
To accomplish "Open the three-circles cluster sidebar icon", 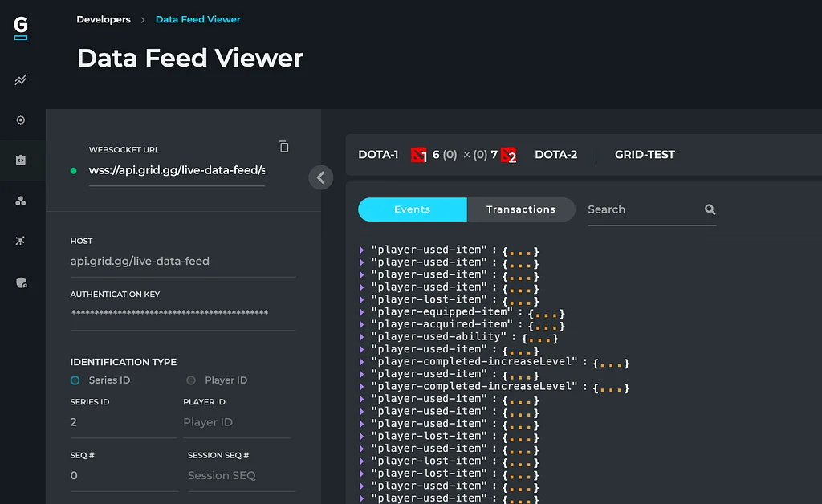I will pos(20,201).
